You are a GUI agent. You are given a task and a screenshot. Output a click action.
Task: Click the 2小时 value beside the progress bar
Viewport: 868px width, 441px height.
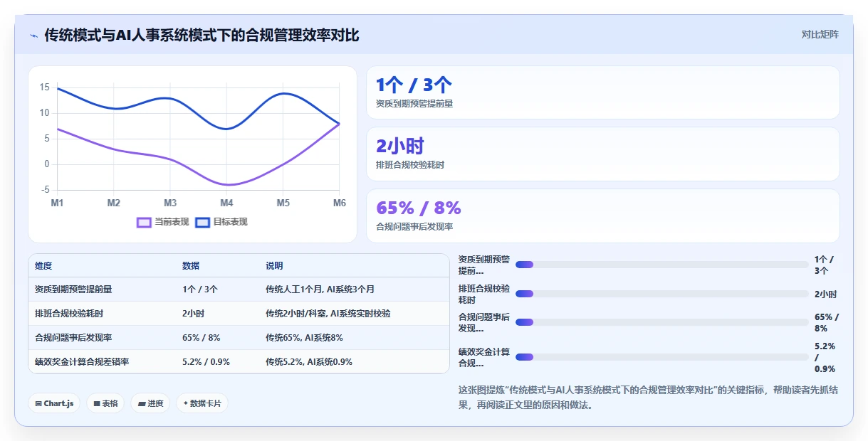pyautogui.click(x=826, y=294)
